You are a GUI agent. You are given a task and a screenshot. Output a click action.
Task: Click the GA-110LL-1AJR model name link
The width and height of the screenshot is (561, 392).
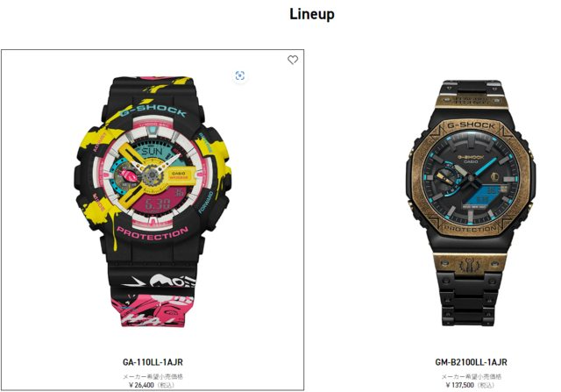coord(153,362)
